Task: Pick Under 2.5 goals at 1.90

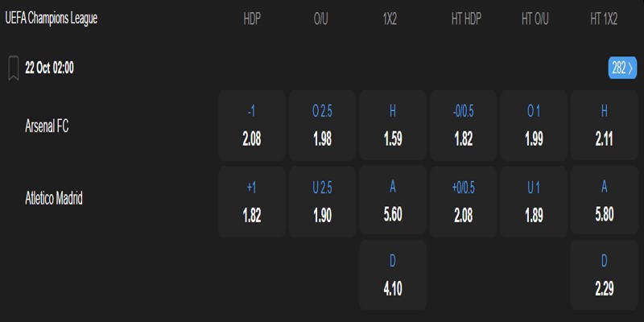Action: (x=322, y=203)
